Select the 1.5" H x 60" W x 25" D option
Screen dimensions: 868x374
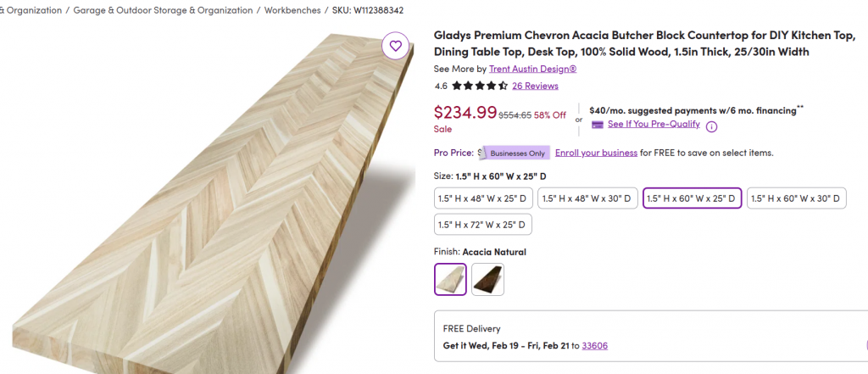point(692,198)
